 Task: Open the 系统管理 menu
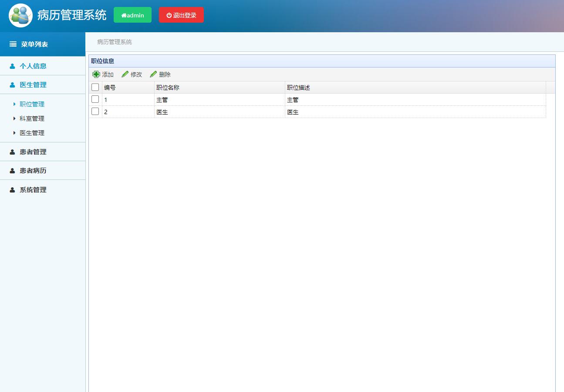point(43,189)
